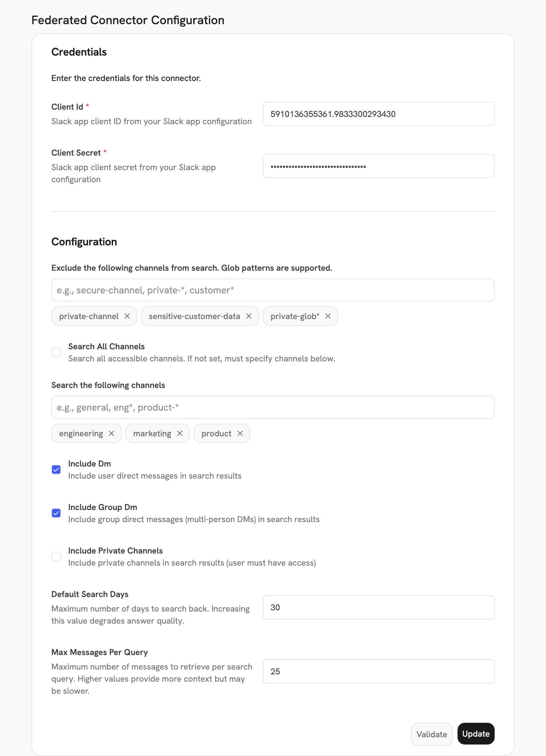
Task: Click the Client Id input field
Action: coord(378,114)
